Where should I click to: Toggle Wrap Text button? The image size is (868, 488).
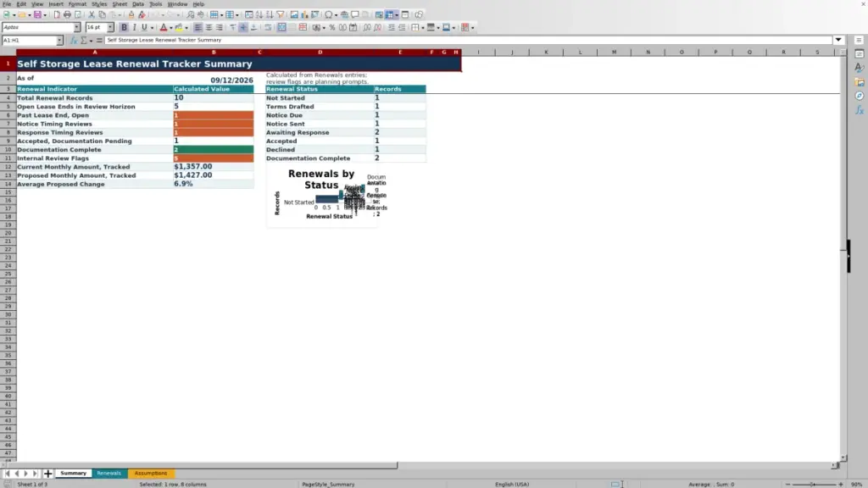268,28
